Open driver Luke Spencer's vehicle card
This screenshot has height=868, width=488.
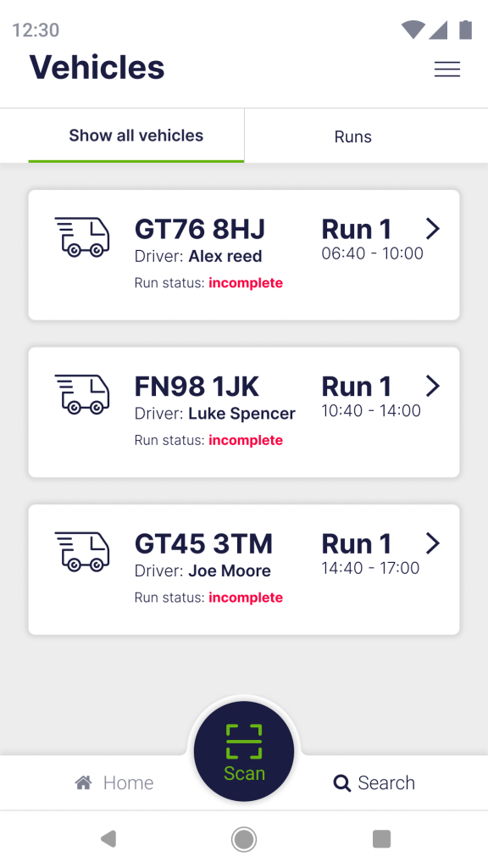(x=244, y=413)
